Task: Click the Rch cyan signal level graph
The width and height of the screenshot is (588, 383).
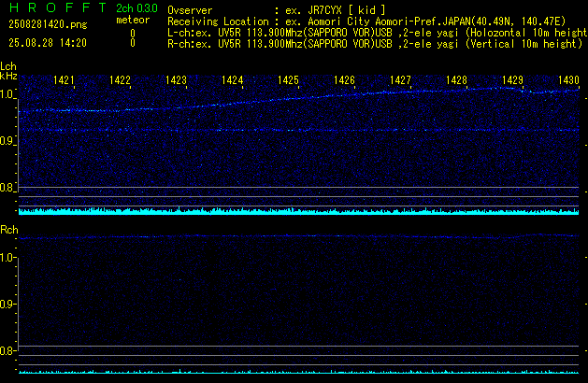Action: point(298,372)
